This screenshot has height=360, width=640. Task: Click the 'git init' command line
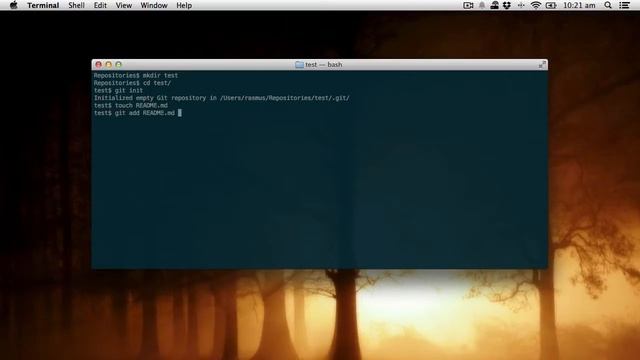point(118,91)
